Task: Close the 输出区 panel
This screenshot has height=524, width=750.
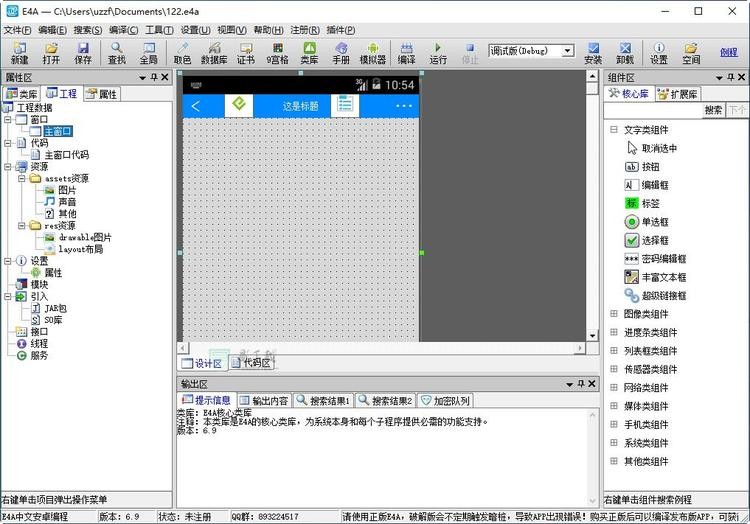Action: [592, 384]
